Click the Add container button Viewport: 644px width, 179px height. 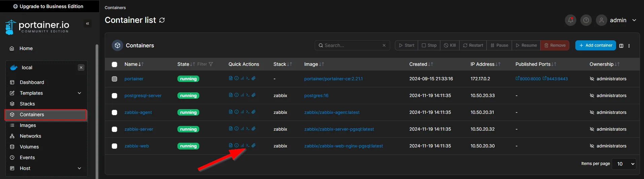(596, 45)
